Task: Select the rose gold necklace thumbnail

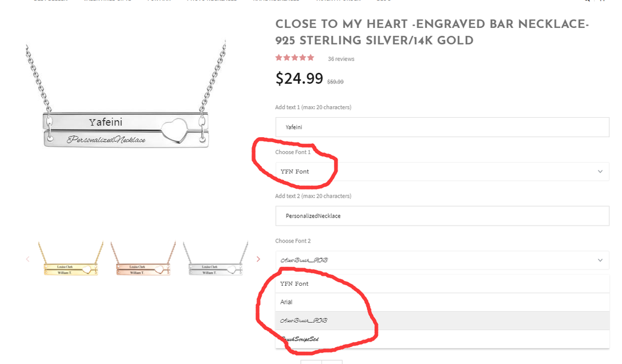Action: [143, 260]
